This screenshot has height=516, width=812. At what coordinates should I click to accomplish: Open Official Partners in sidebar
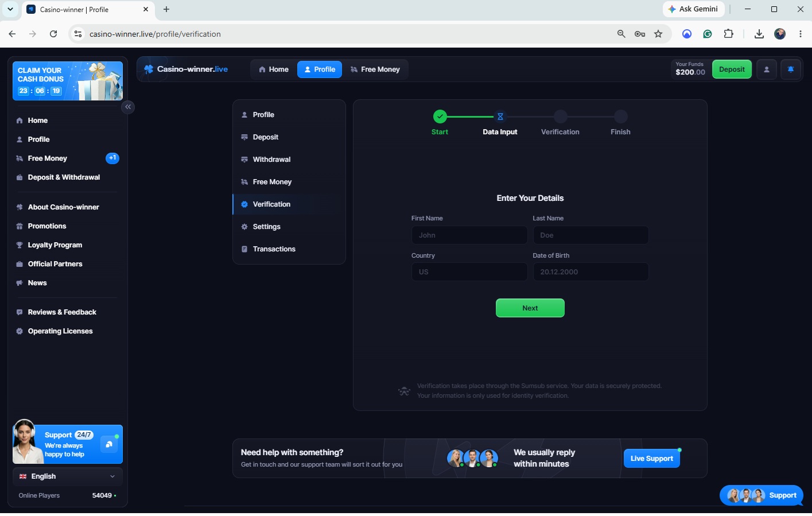tap(55, 264)
